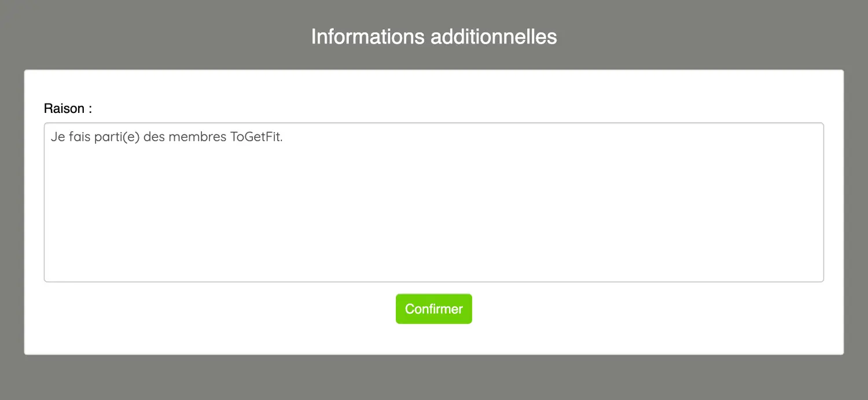Click the "Informations additionnelles" heading
Screen dimensions: 868x400
click(433, 36)
